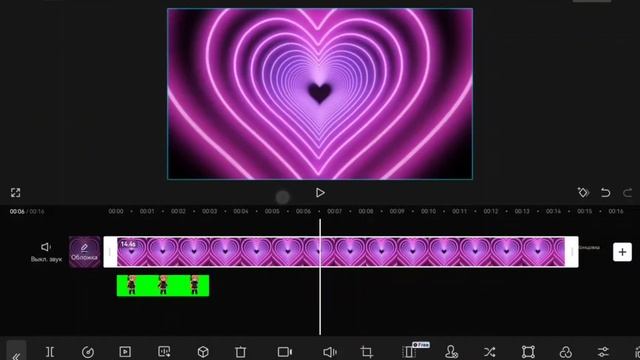Click the heart tunnel video preview
The width and height of the screenshot is (640, 360).
click(x=320, y=94)
